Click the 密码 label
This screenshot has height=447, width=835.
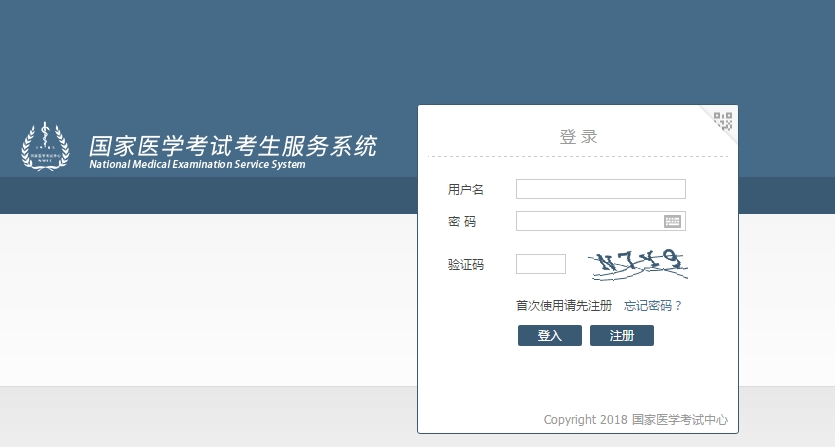(x=462, y=221)
